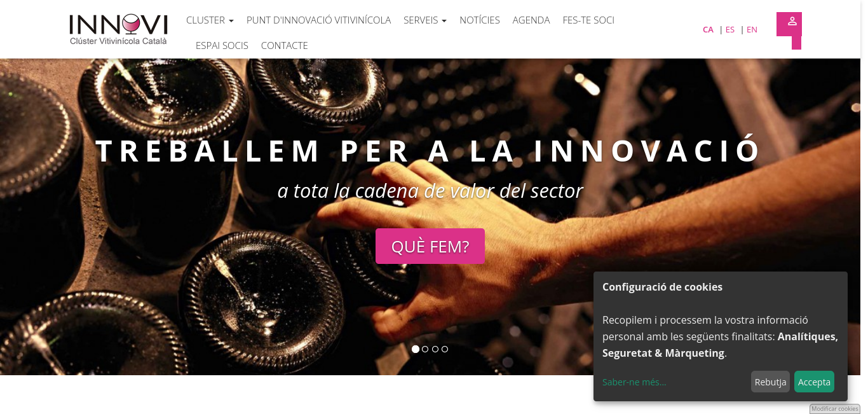Open FES-TE SOCI page
Viewport: 868px width, 414px height.
coord(588,20)
